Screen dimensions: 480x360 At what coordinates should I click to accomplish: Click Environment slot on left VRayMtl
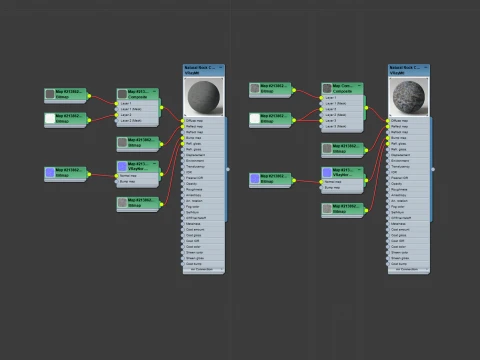coord(204,161)
